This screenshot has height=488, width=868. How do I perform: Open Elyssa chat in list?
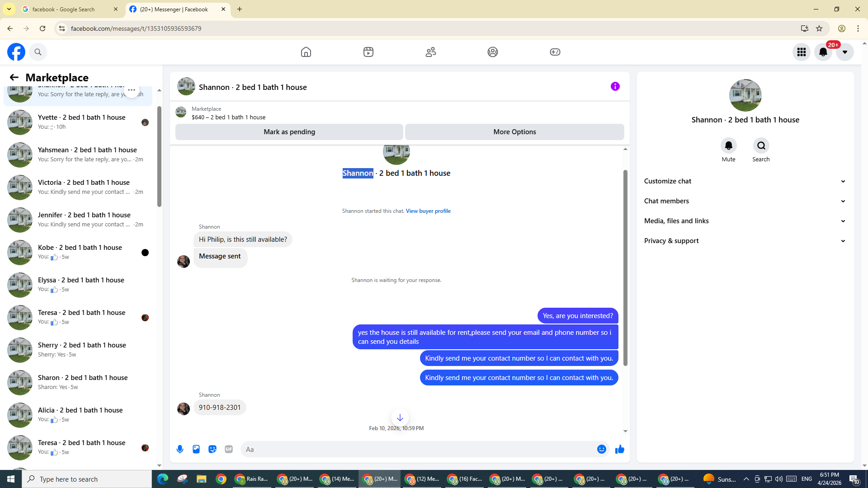(x=78, y=285)
